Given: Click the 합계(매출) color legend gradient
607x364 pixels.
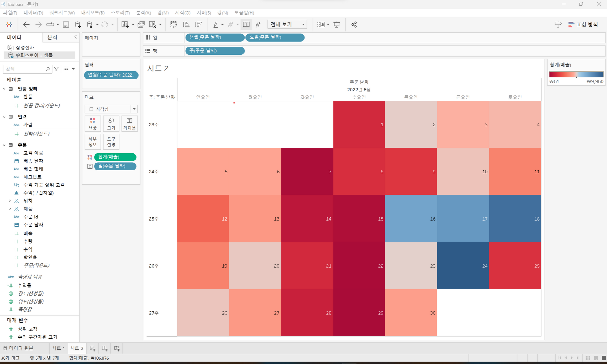Looking at the screenshot, I should [x=576, y=74].
